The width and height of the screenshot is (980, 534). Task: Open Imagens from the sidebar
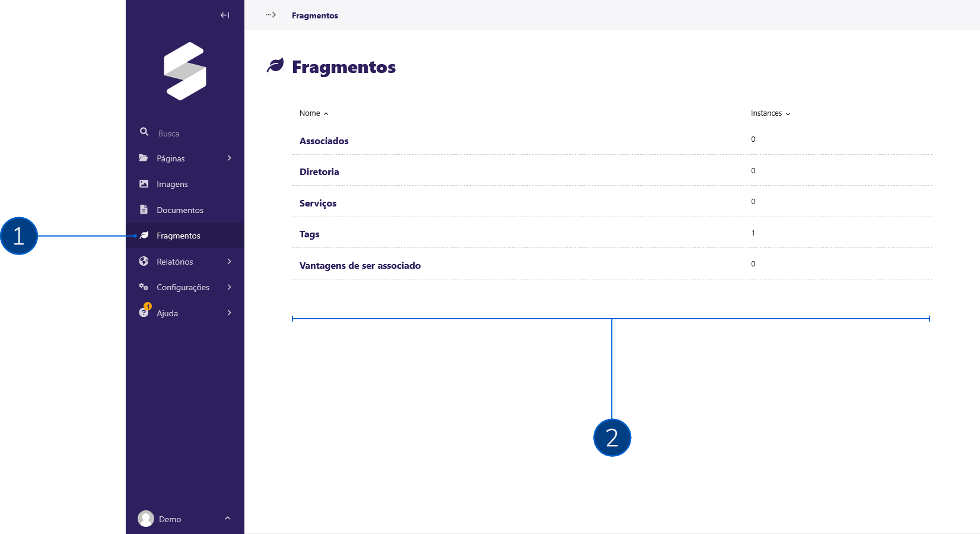[x=171, y=184]
